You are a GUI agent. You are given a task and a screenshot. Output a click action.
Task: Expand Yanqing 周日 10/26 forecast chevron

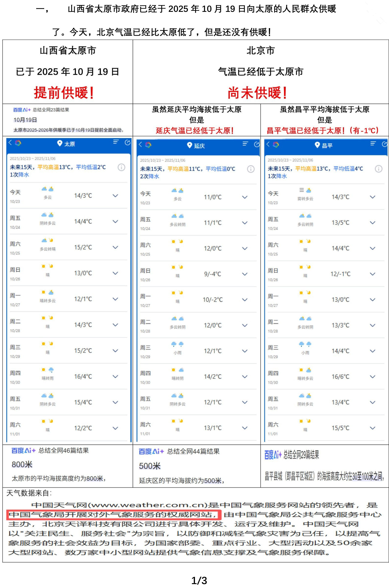(245, 274)
